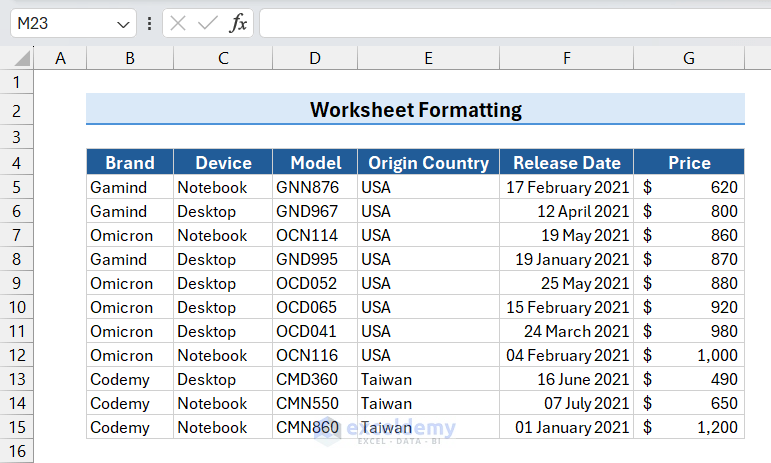
Task: Open the Name Box dropdown arrow
Action: pyautogui.click(x=123, y=24)
